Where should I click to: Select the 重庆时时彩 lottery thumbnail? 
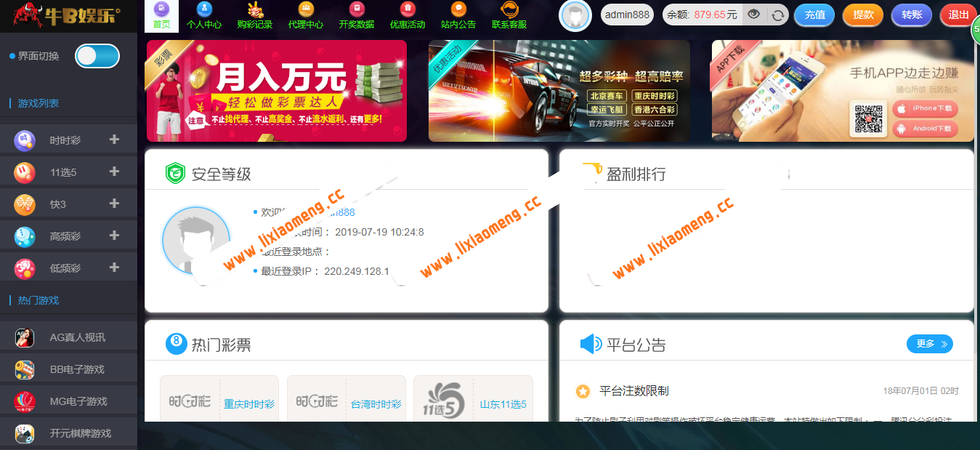point(219,402)
